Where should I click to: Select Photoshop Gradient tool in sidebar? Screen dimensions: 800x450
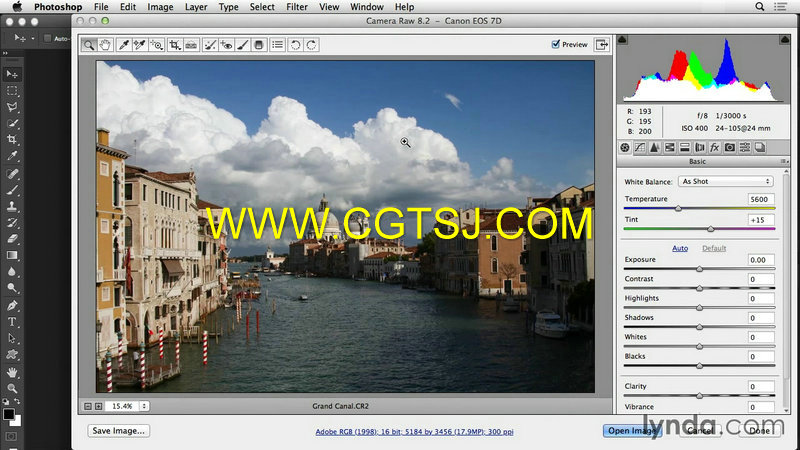coord(12,255)
